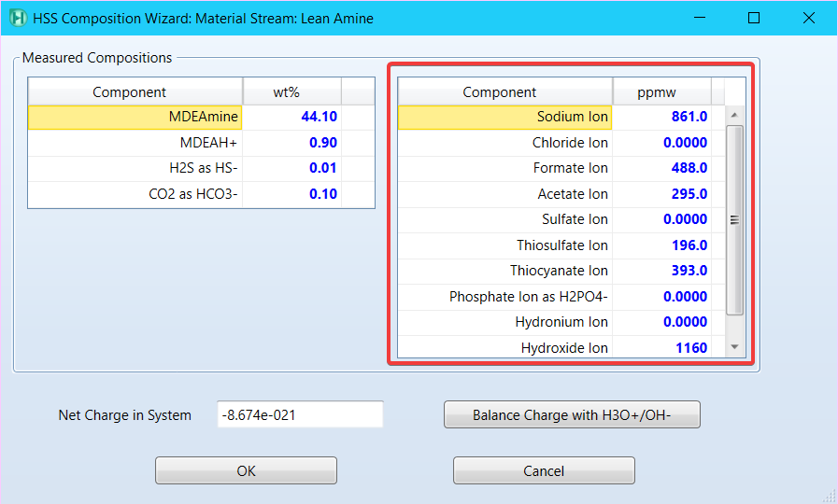Select H2S as HS- wt% value

click(x=291, y=168)
